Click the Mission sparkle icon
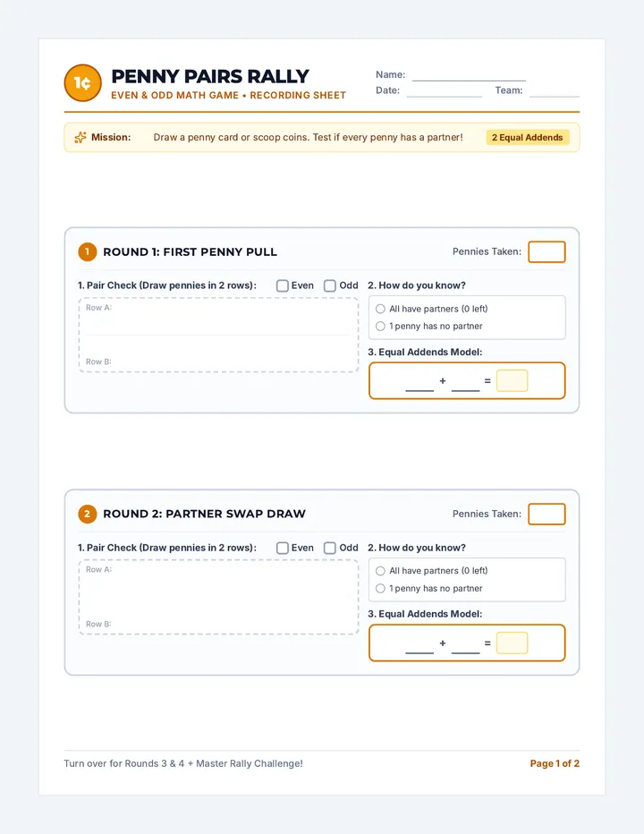 tap(80, 137)
